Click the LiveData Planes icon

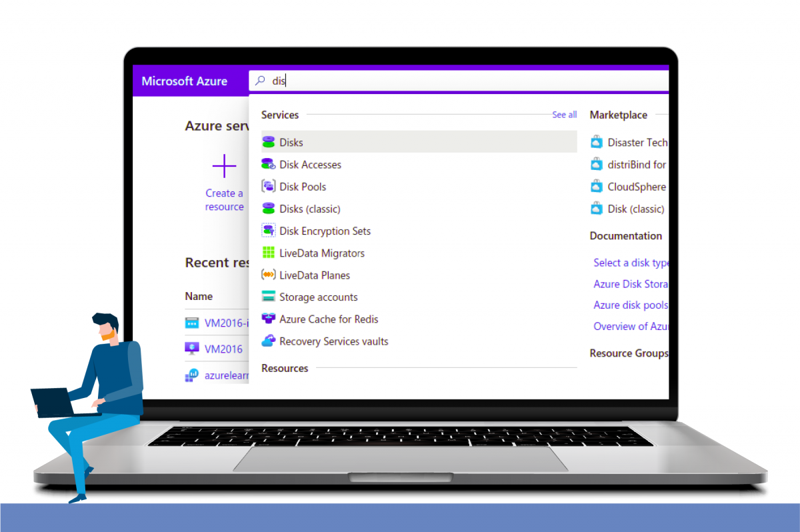click(x=269, y=275)
